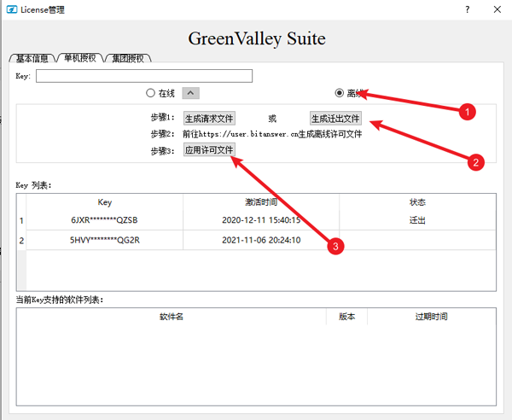Switch to the 基本信息 tab
Image resolution: width=512 pixels, height=420 pixels.
pos(32,59)
